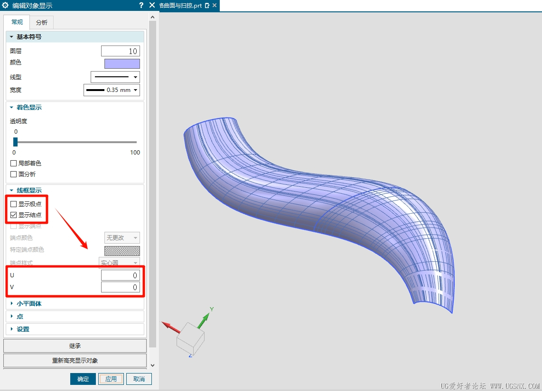Click the view triad coordinate cube
Screen dimensions: 542x392
click(x=190, y=338)
